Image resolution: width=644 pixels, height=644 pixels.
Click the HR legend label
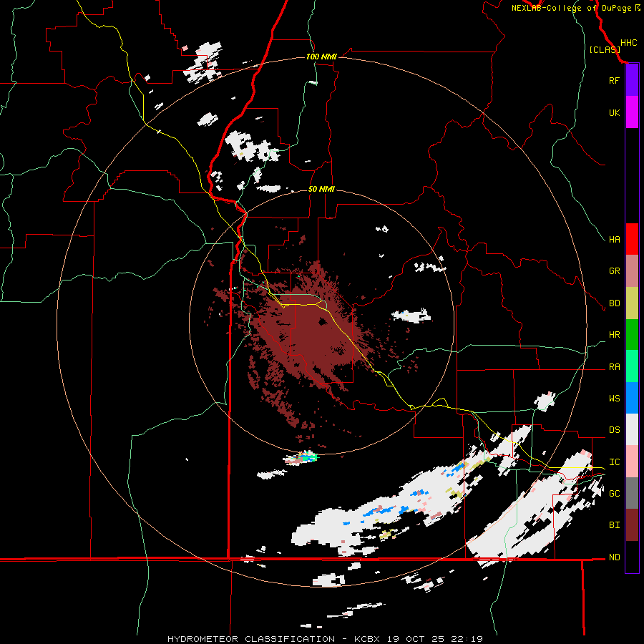(x=614, y=335)
